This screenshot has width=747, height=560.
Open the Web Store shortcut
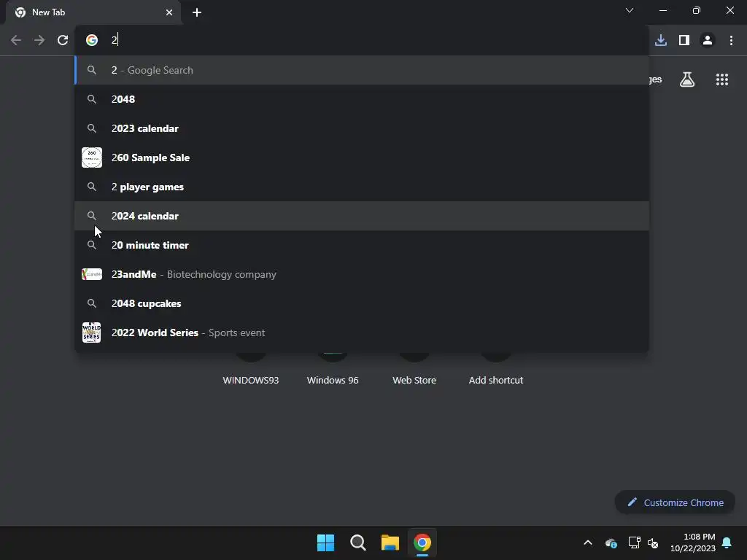pos(414,380)
